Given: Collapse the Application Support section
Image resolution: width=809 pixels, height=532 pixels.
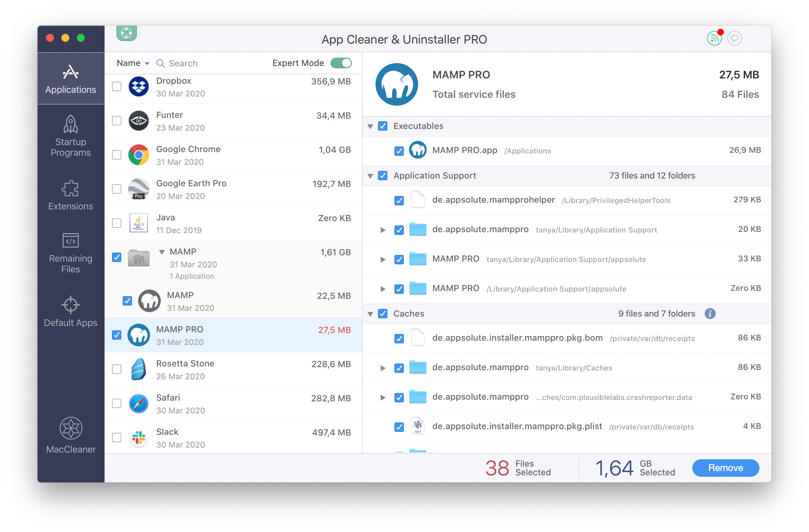Looking at the screenshot, I should point(372,175).
